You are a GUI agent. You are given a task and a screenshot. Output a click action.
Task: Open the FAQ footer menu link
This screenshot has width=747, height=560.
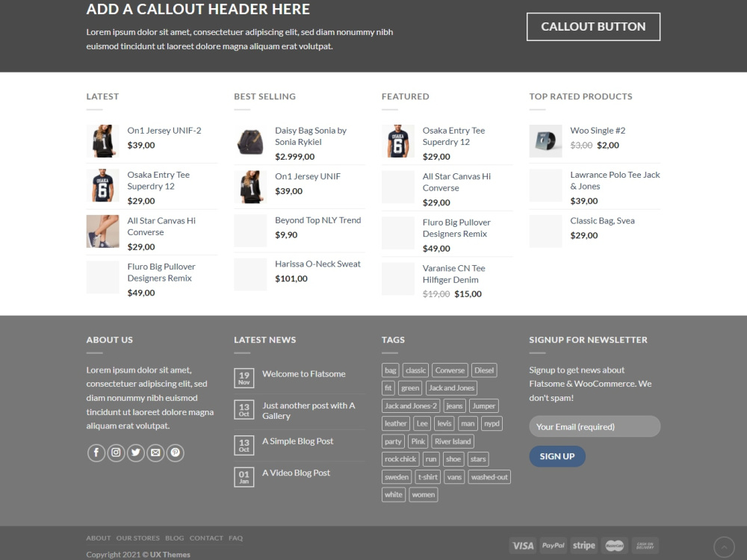point(235,538)
